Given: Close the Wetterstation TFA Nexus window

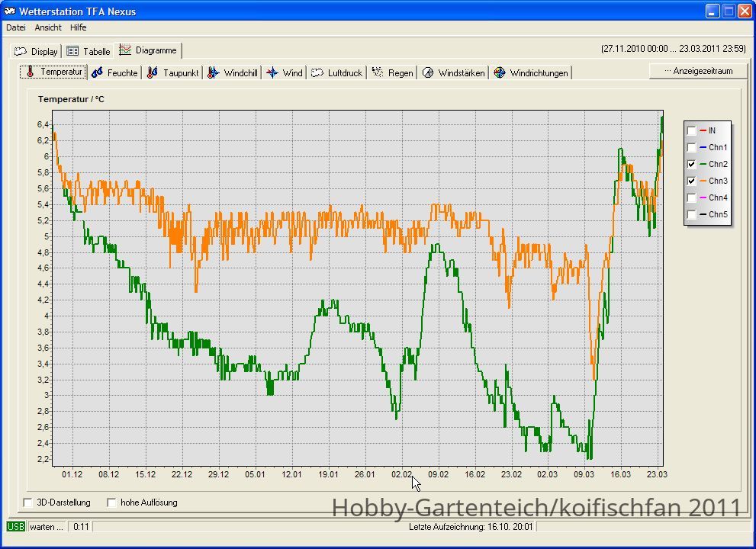Looking at the screenshot, I should [x=745, y=11].
